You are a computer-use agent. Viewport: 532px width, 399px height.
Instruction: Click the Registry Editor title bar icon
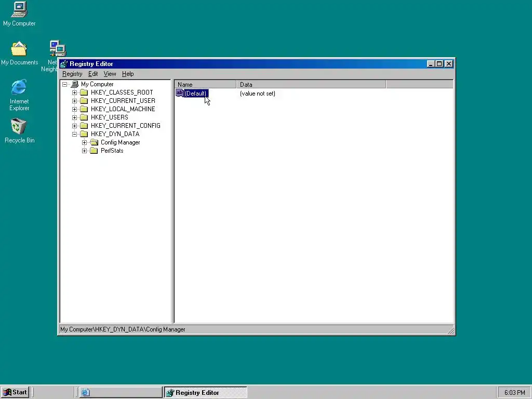point(64,64)
